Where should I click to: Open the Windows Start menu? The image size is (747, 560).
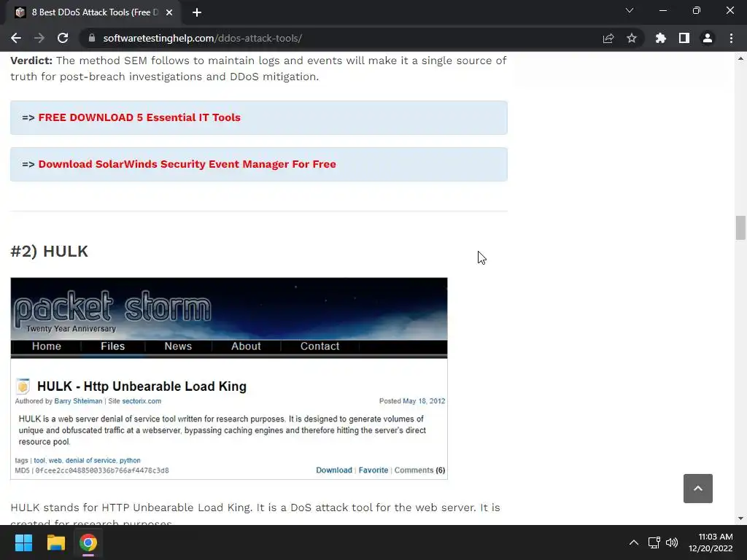coord(23,542)
